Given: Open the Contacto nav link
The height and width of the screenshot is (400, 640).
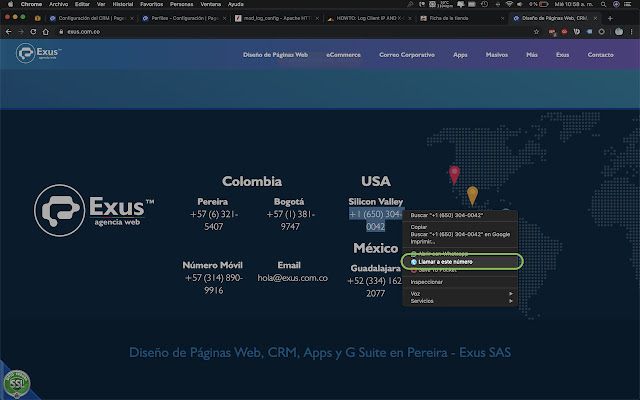Looking at the screenshot, I should pyautogui.click(x=600, y=55).
